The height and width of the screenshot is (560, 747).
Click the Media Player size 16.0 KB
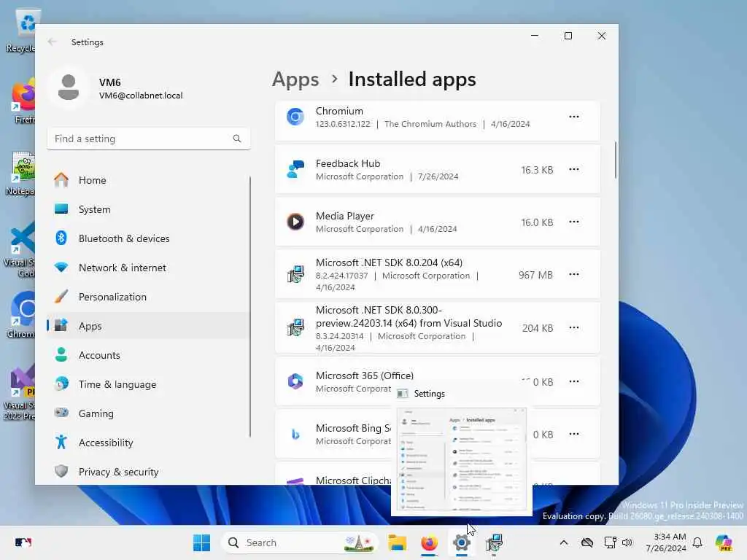[537, 222]
